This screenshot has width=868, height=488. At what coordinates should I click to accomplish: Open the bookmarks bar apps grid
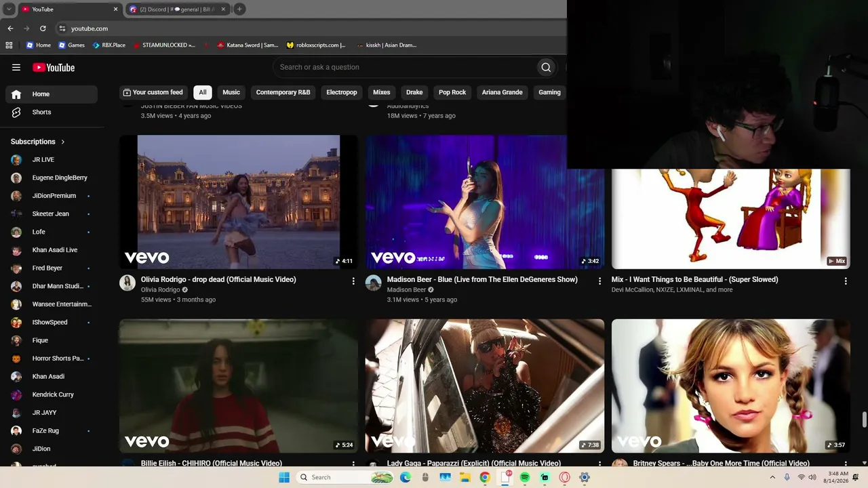[9, 45]
